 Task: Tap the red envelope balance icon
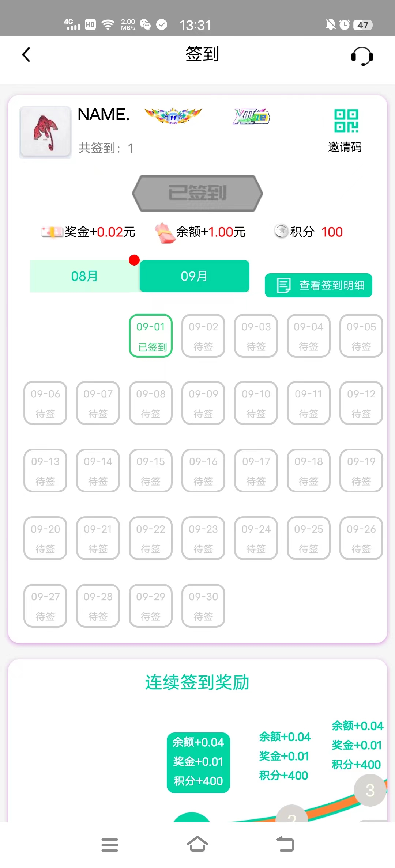[x=164, y=233]
